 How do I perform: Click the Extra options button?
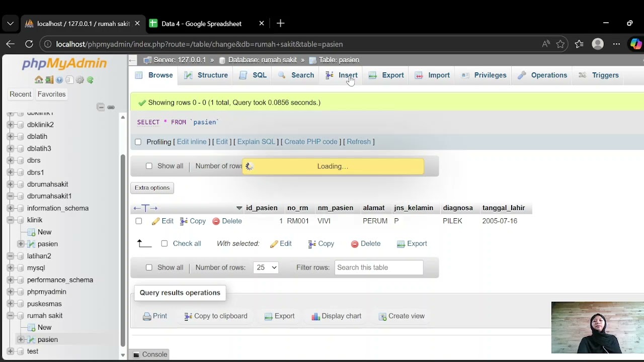pos(152,188)
